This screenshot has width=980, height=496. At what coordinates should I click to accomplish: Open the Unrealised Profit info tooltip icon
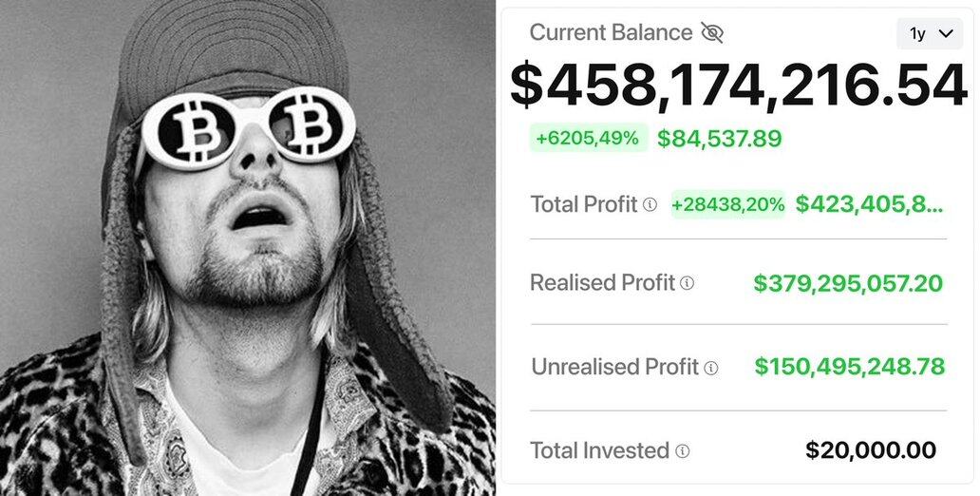[711, 368]
